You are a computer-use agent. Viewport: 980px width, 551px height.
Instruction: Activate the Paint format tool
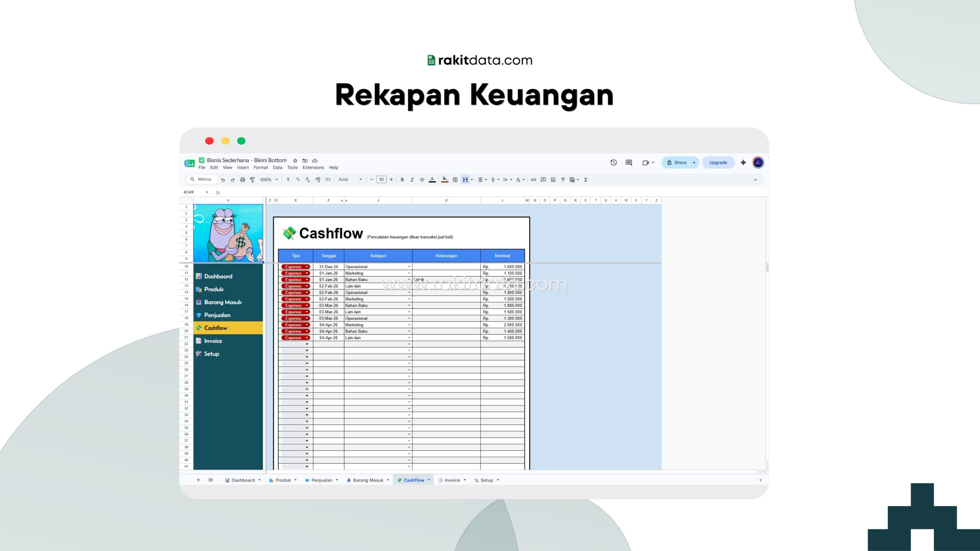(252, 179)
